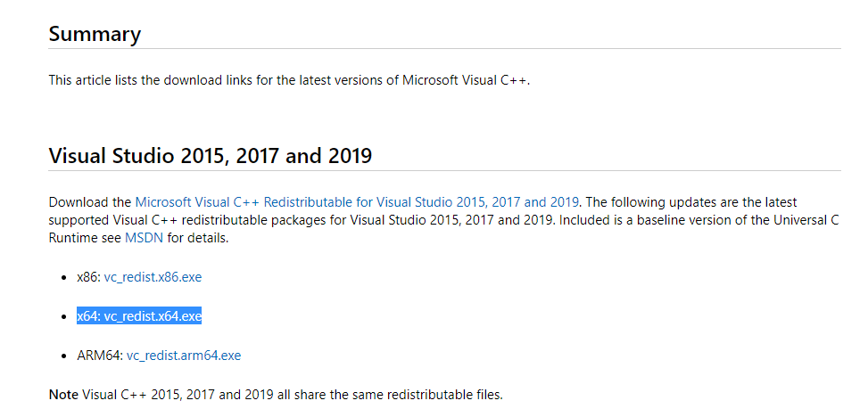868x409 pixels.
Task: Click the 'This article lists' summary sentence
Action: 289,80
